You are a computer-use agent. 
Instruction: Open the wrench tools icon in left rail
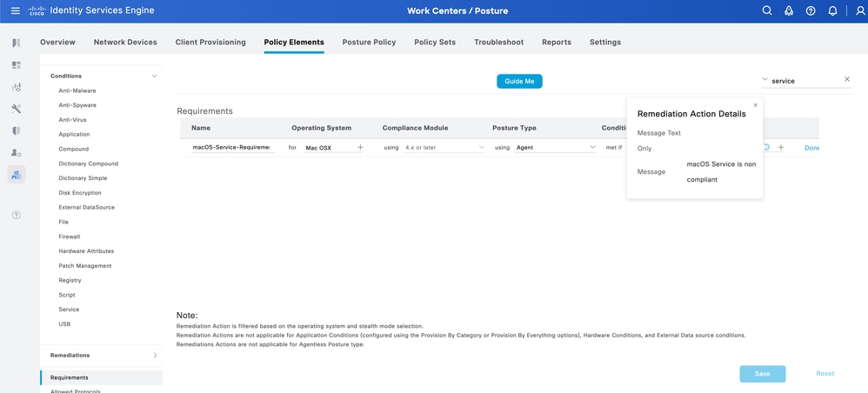[16, 109]
